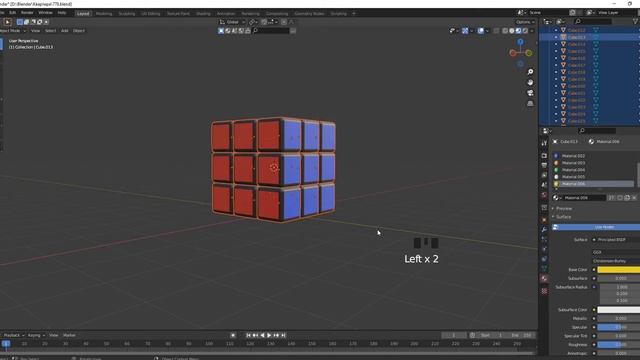The height and width of the screenshot is (360, 640).
Task: Click the new material duplicate icon
Action: click(x=627, y=198)
